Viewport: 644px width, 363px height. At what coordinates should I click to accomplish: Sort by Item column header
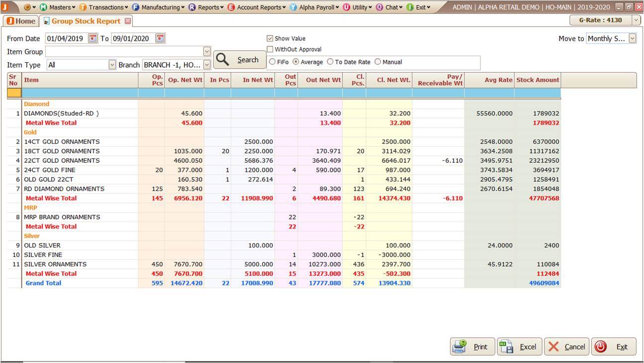tap(80, 80)
